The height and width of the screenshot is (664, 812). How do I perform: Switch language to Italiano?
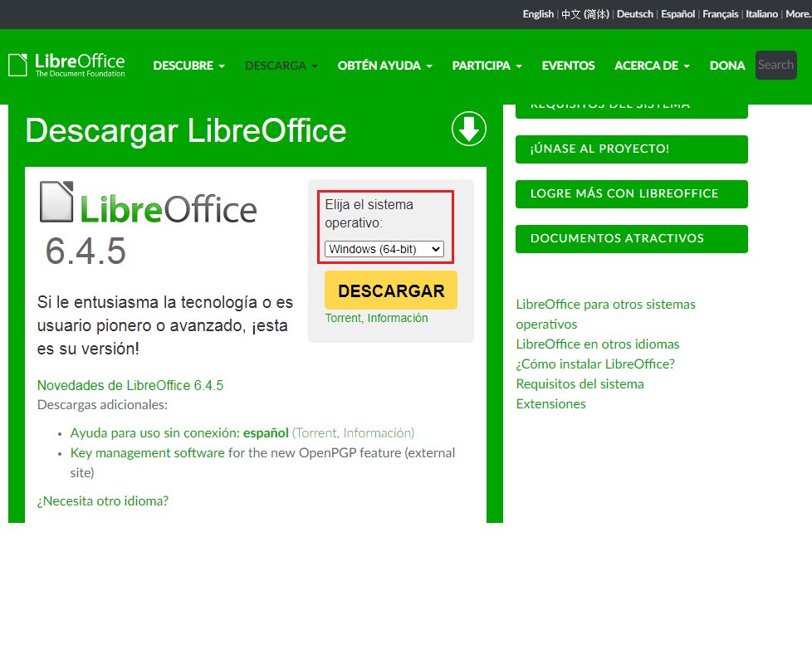(761, 14)
